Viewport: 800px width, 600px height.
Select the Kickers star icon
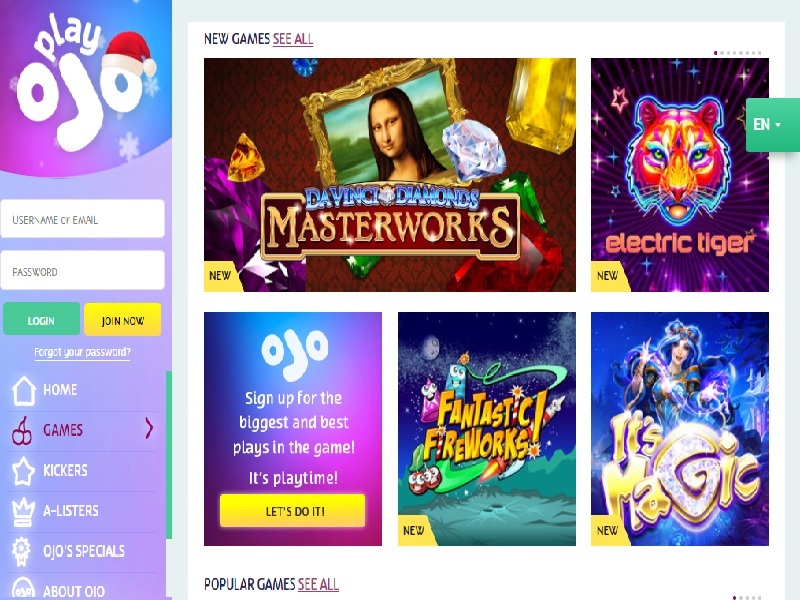coord(23,470)
